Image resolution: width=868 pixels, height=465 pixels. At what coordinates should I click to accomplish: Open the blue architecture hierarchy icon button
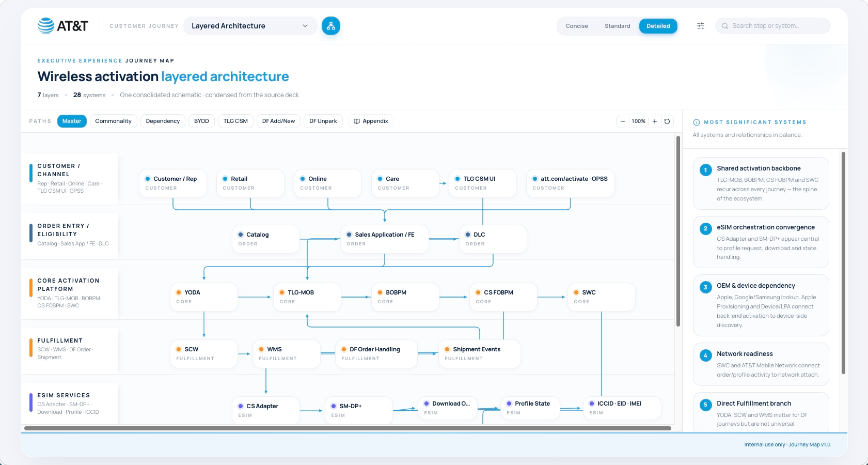click(331, 26)
